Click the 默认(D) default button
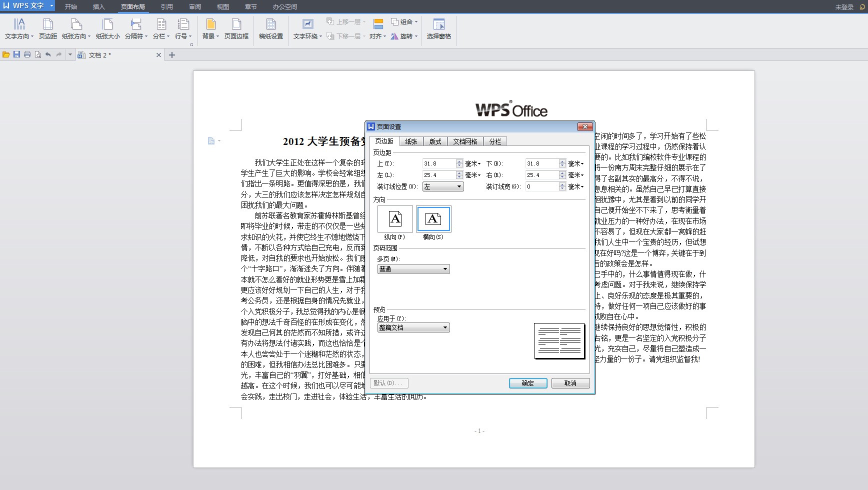 click(x=389, y=382)
